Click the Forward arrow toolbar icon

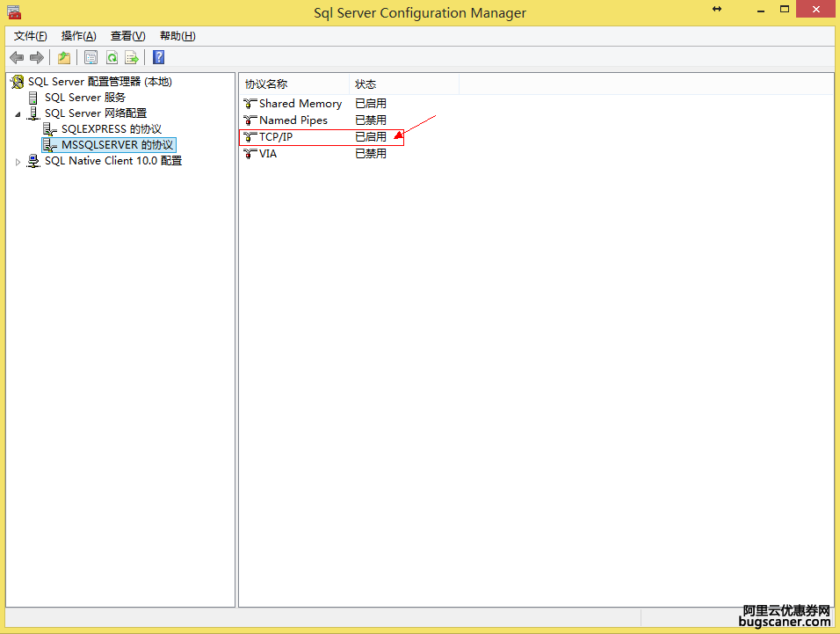(x=36, y=57)
